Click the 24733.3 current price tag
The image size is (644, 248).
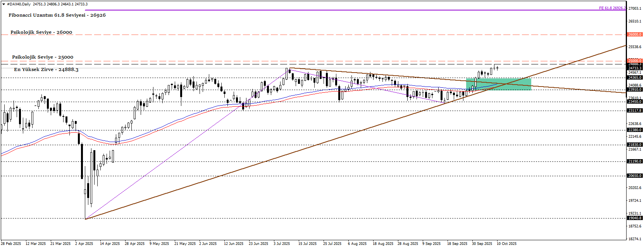635,68
